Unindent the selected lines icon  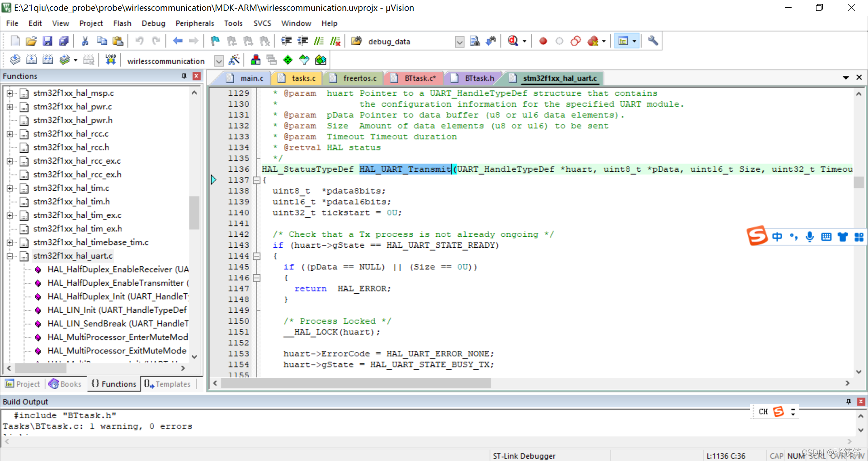tap(302, 41)
